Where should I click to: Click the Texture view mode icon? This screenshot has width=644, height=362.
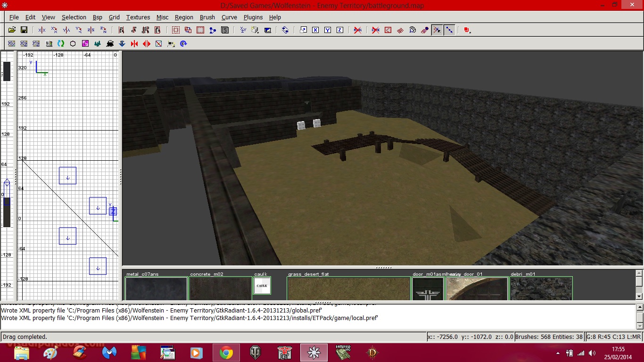point(255,30)
